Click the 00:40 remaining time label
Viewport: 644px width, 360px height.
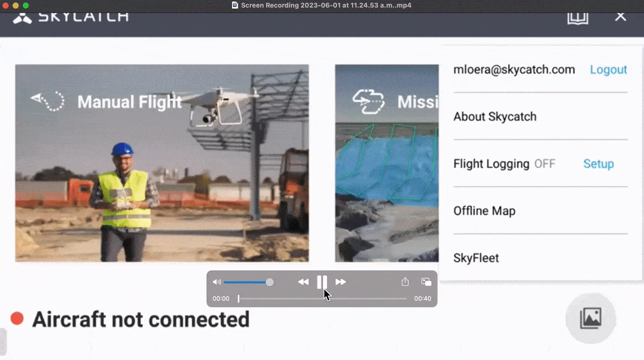coord(423,298)
